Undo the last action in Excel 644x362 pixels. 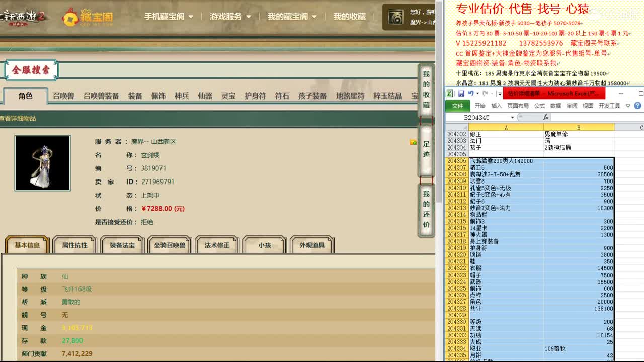[470, 94]
